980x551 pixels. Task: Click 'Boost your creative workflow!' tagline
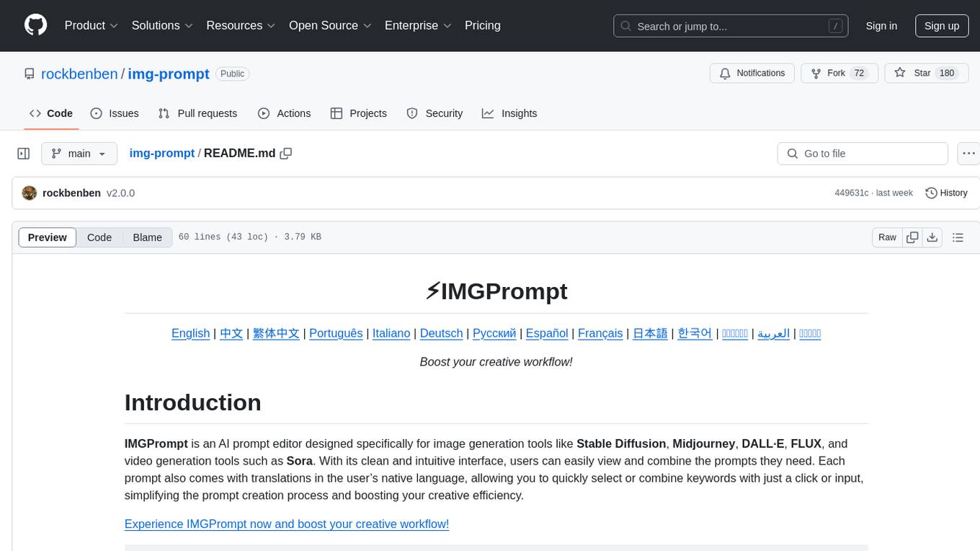click(496, 362)
